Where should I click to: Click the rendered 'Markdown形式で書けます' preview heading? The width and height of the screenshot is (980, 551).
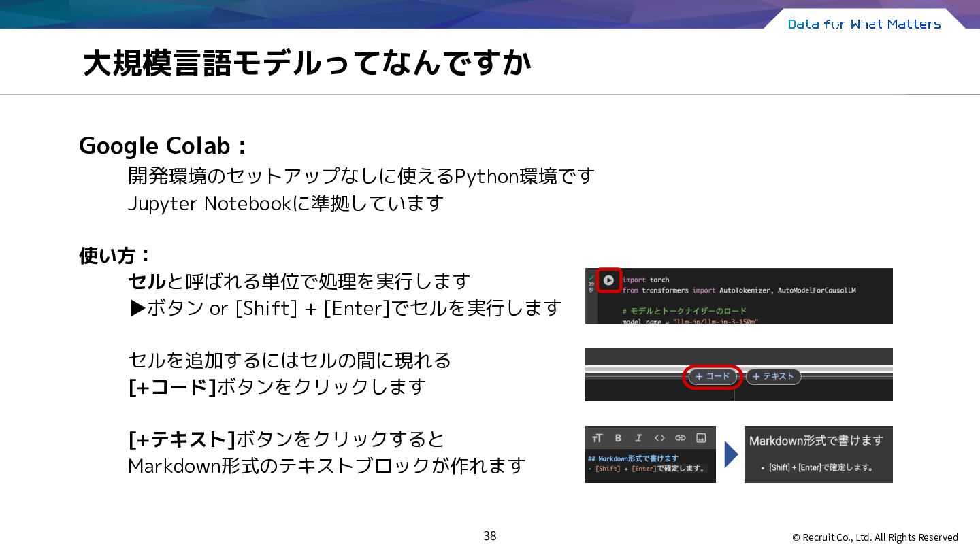click(816, 441)
